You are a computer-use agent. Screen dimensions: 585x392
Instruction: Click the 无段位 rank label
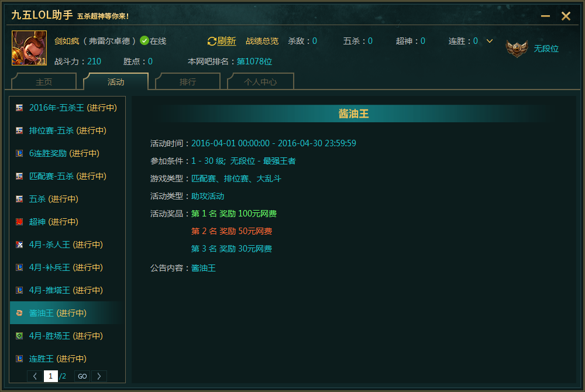[546, 49]
